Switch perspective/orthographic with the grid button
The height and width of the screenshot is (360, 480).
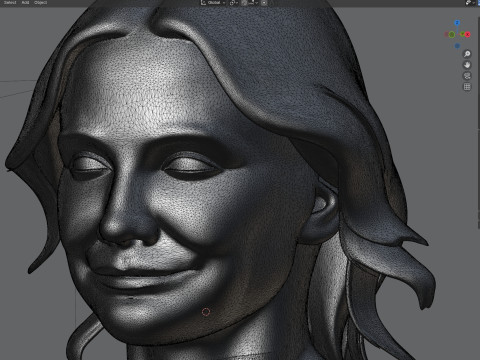coord(467,87)
